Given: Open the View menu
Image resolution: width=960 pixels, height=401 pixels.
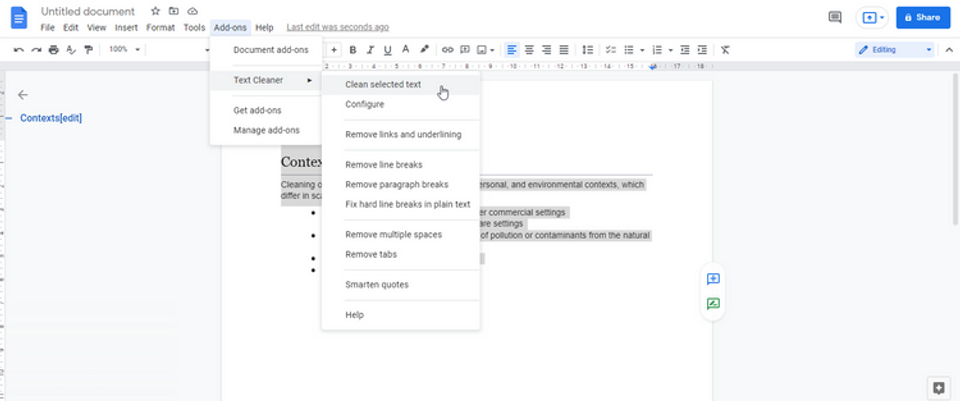Looking at the screenshot, I should (x=97, y=28).
